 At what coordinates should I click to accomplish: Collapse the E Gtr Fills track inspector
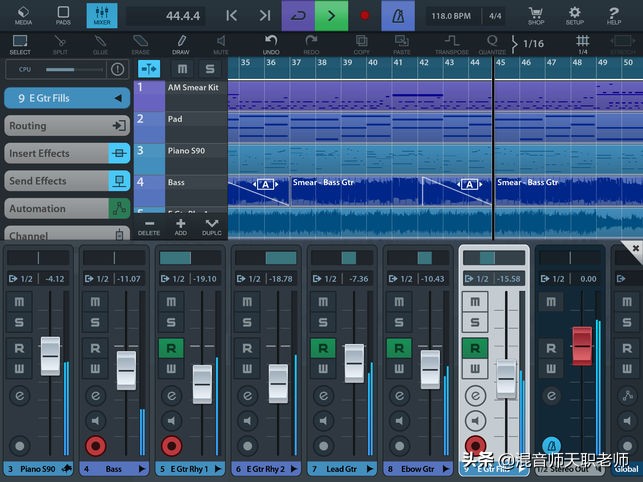click(118, 98)
